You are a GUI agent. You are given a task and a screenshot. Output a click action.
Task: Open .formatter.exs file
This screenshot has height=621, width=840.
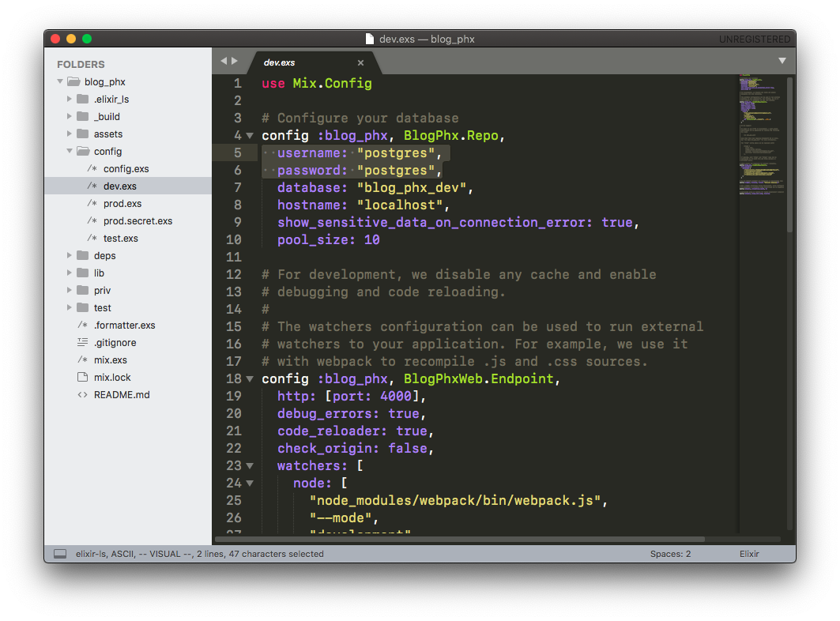click(124, 326)
